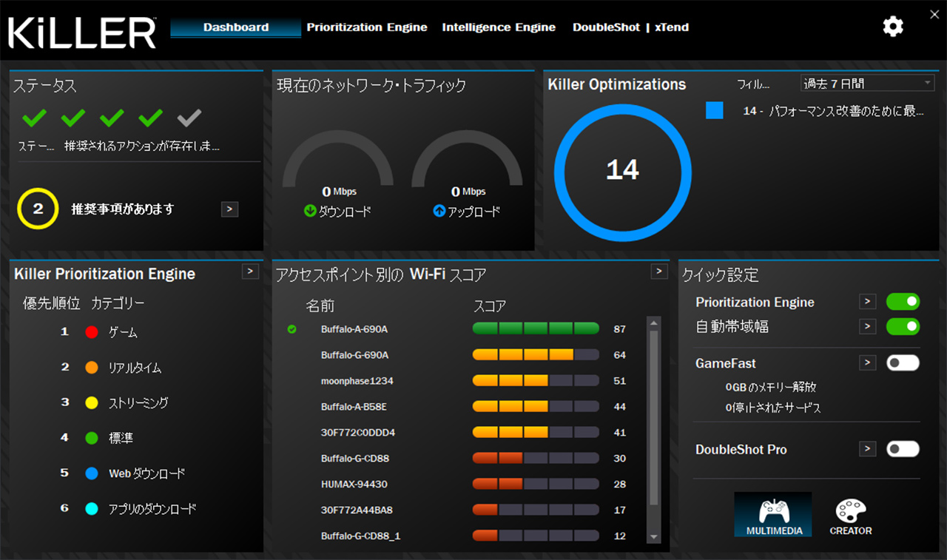Open Prioritization Engine quick setting arrow

click(868, 302)
